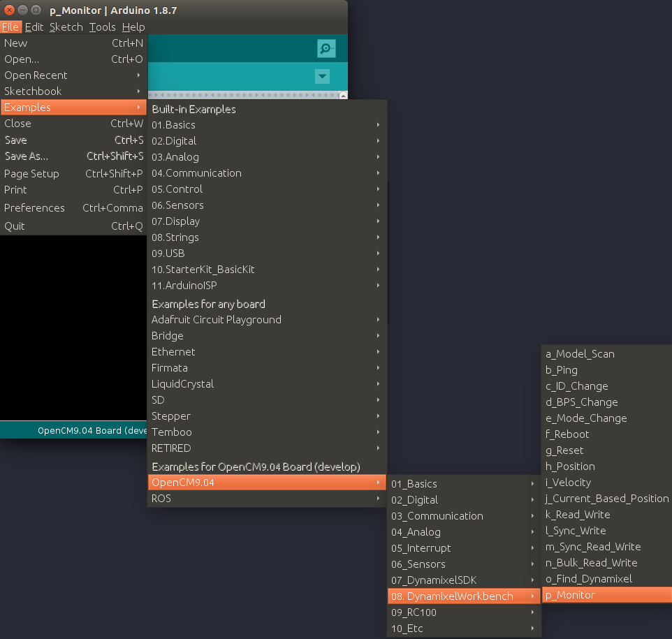Expand the Sketchbook submenu
The width and height of the screenshot is (672, 639).
(x=74, y=91)
